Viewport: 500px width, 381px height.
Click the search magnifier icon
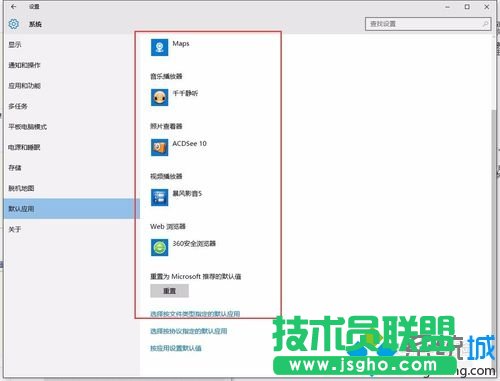point(485,24)
